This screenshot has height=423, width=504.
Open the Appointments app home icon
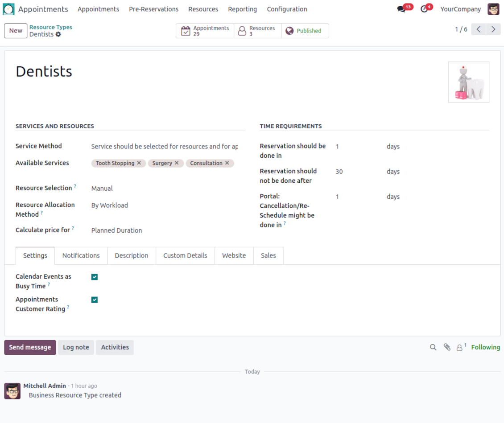pos(9,9)
